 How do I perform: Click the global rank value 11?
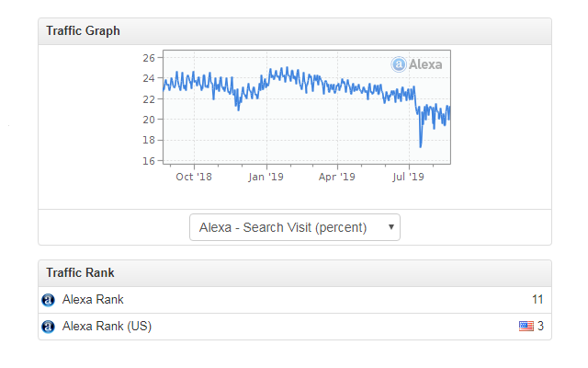(537, 300)
